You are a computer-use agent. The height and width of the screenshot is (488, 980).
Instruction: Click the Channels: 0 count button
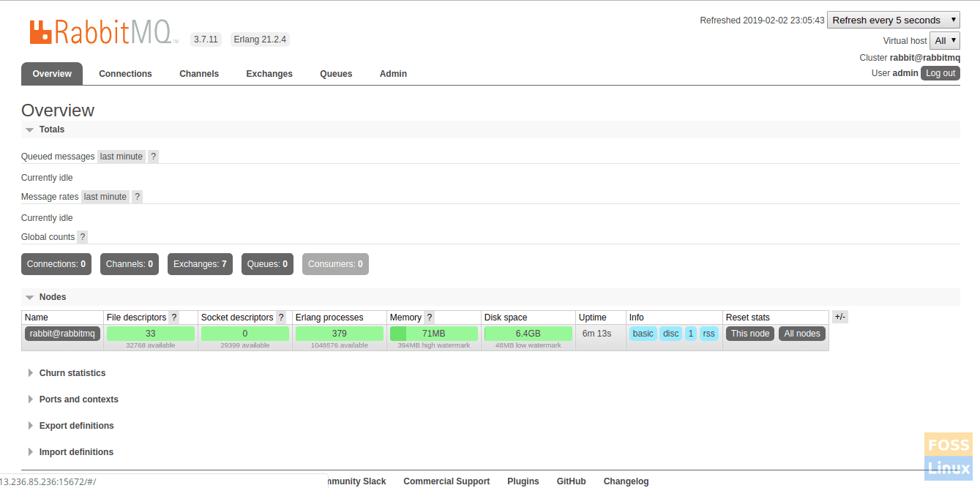130,264
